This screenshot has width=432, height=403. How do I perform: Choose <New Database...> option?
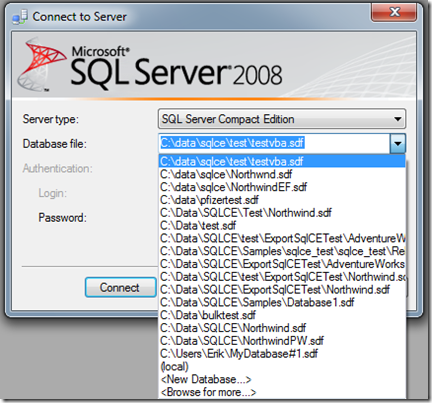282,379
